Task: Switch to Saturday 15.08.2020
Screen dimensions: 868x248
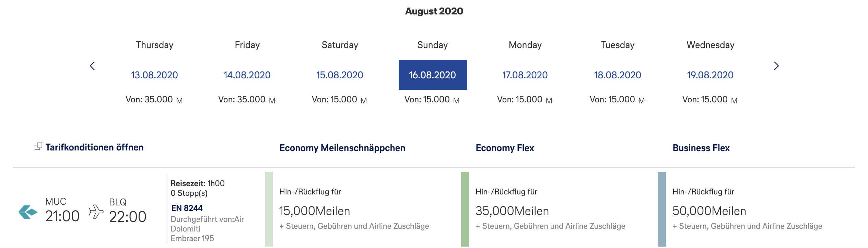Action: click(340, 75)
